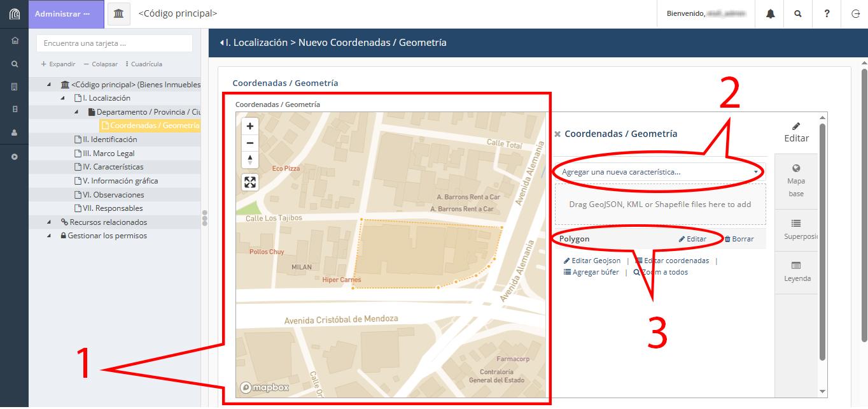This screenshot has width=868, height=409.
Task: Click Borrar to delete the Polygon
Action: coord(738,239)
